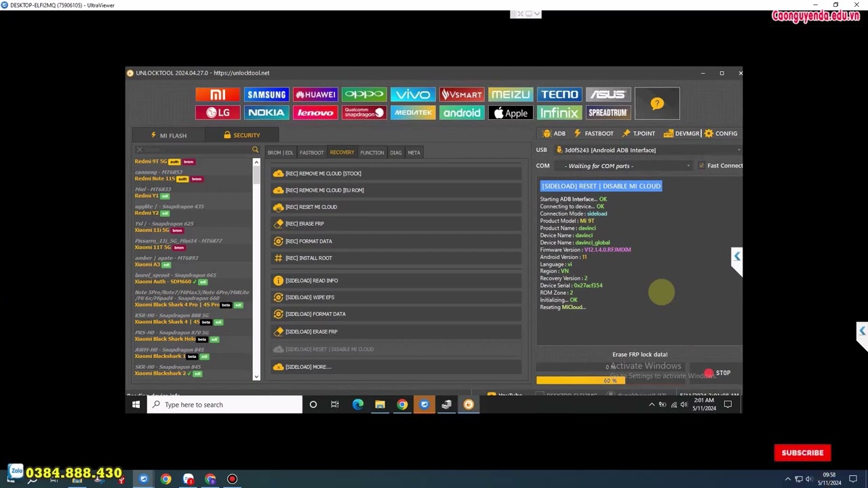Open the Vsmart brand section
This screenshot has height=488, width=868.
tap(462, 95)
